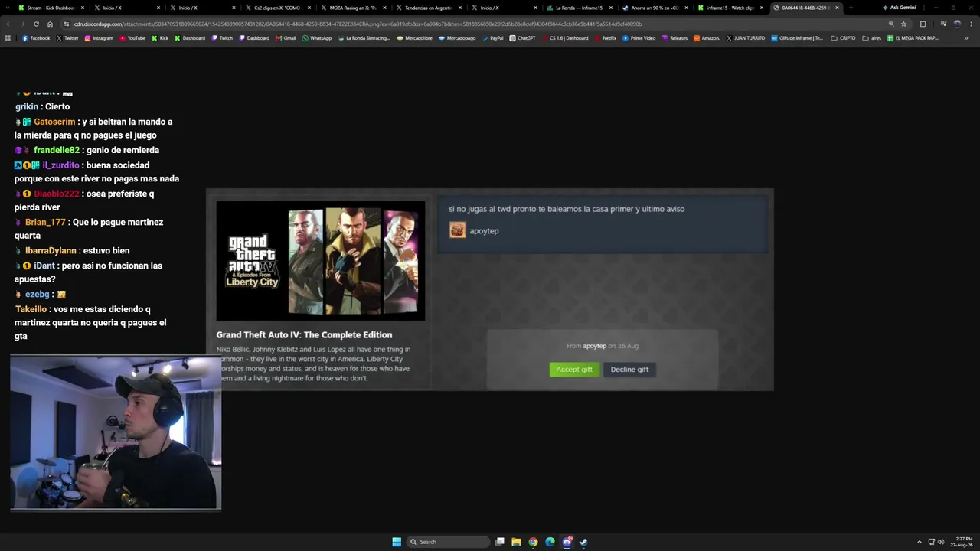
Task: Open a new browser tab
Action: click(x=851, y=8)
